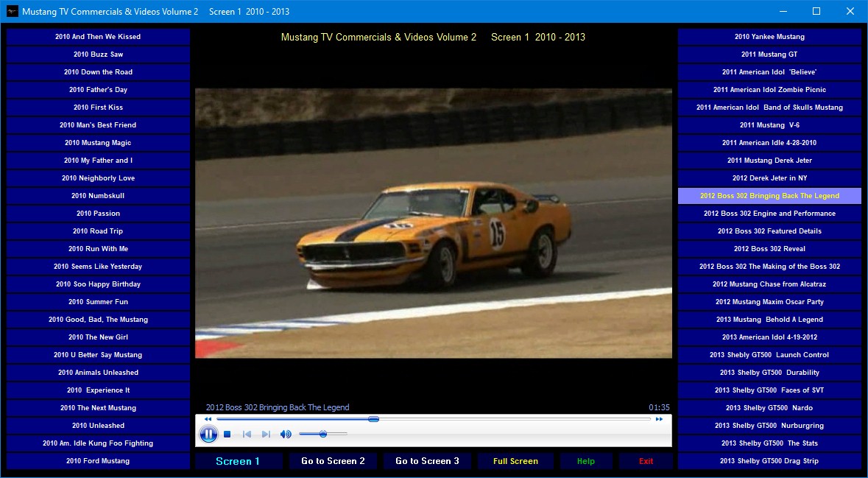868x478 pixels.
Task: Select 2010 Run With Me
Action: (x=98, y=249)
